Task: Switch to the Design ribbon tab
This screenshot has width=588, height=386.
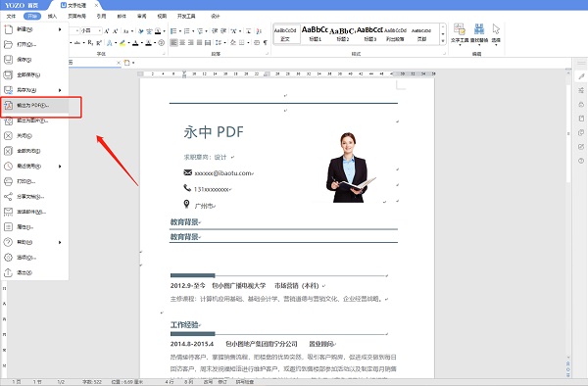Action: [216, 16]
